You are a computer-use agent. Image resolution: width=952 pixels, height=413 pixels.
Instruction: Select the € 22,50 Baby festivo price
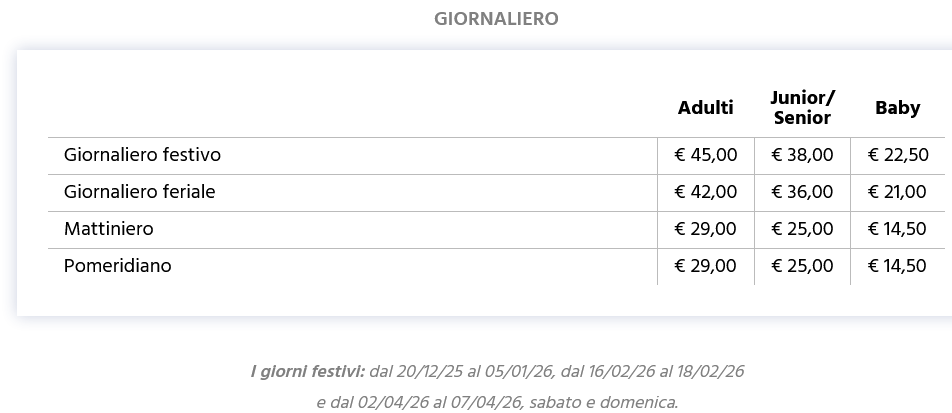[x=897, y=155]
